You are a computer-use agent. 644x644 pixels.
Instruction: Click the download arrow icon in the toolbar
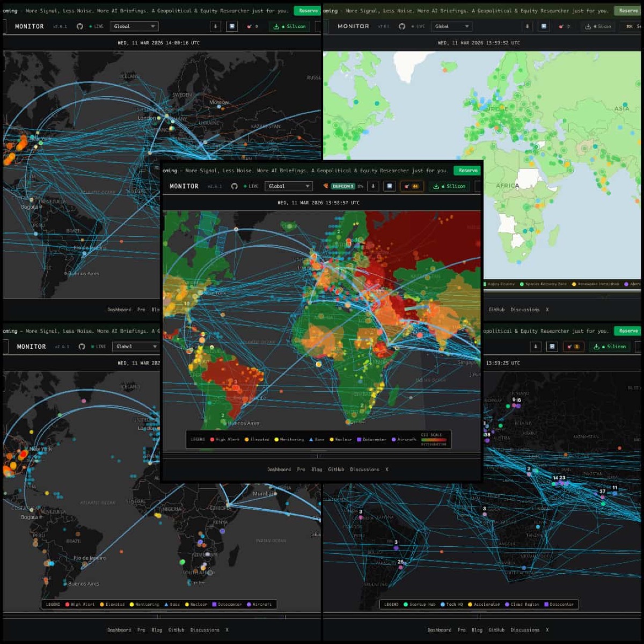pos(374,186)
